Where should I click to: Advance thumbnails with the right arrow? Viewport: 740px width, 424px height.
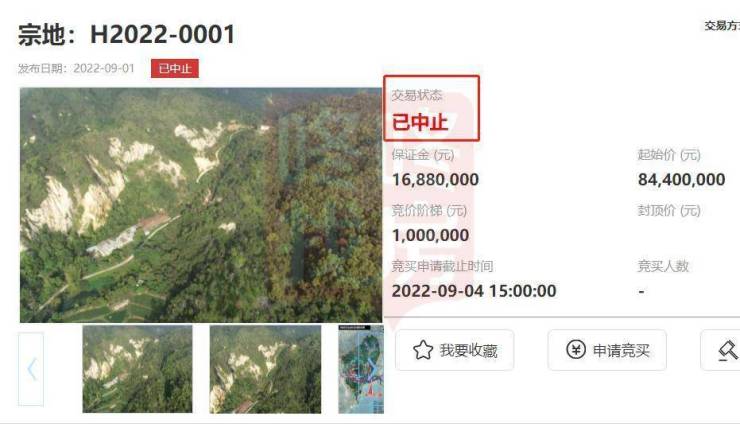pyautogui.click(x=372, y=369)
